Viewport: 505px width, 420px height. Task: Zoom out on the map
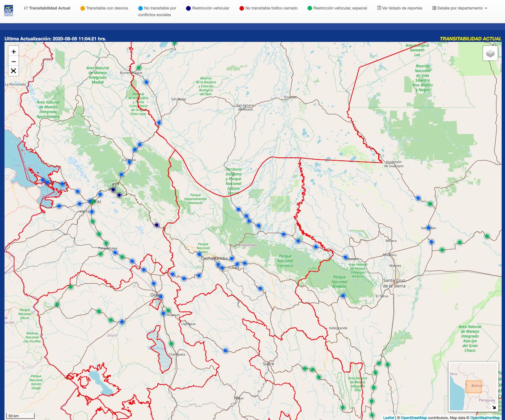[14, 61]
